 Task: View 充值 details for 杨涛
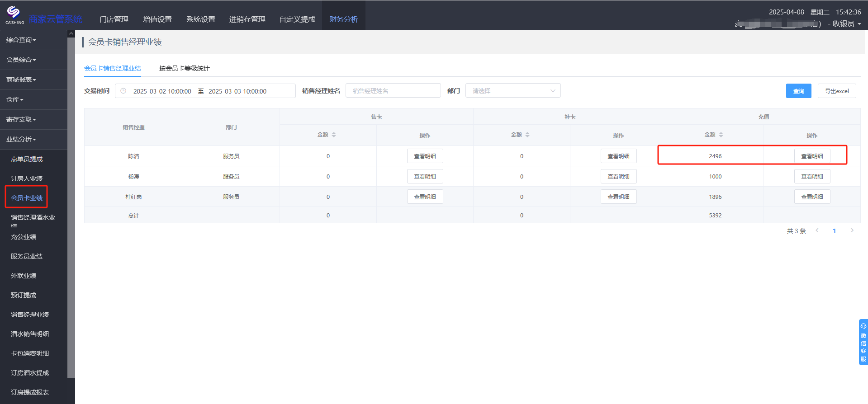click(x=812, y=176)
